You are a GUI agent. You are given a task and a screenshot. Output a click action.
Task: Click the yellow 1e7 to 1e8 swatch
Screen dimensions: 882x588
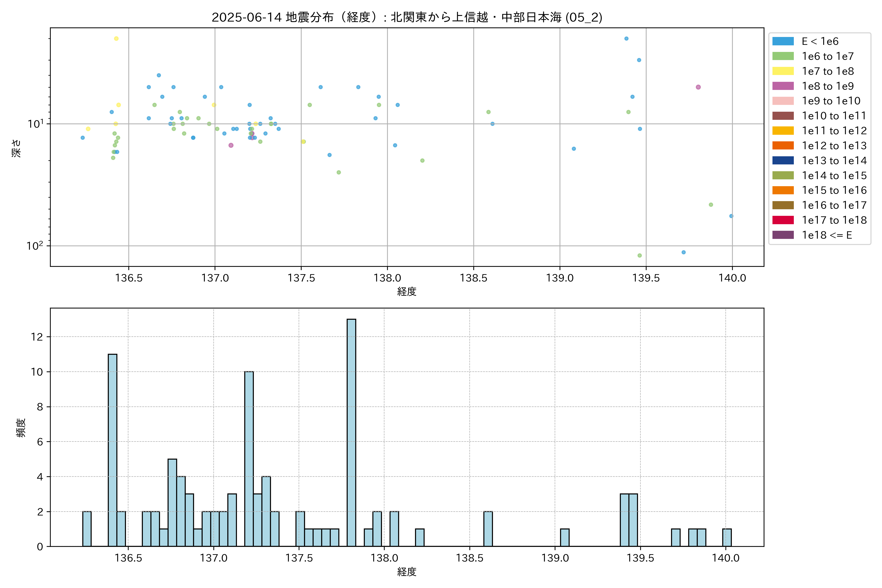tap(783, 71)
